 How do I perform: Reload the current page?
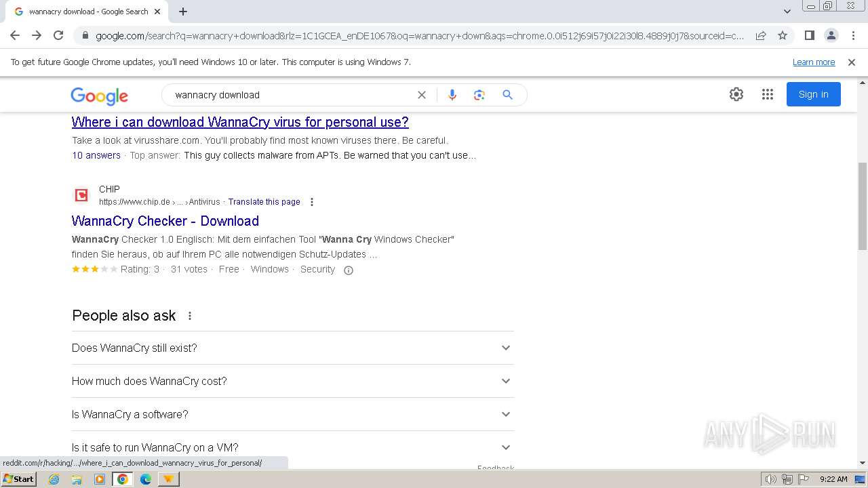pyautogui.click(x=58, y=35)
